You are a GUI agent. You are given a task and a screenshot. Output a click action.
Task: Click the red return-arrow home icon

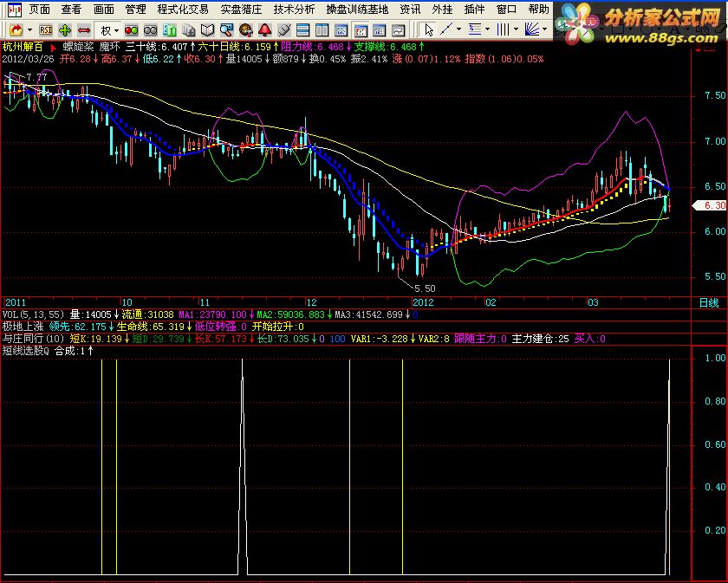click(16, 30)
